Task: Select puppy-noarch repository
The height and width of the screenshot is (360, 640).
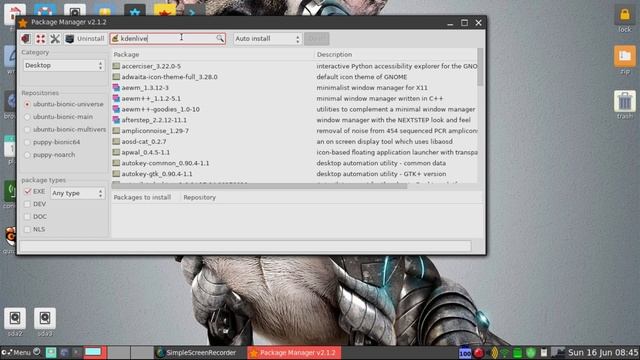Action: 49,155
